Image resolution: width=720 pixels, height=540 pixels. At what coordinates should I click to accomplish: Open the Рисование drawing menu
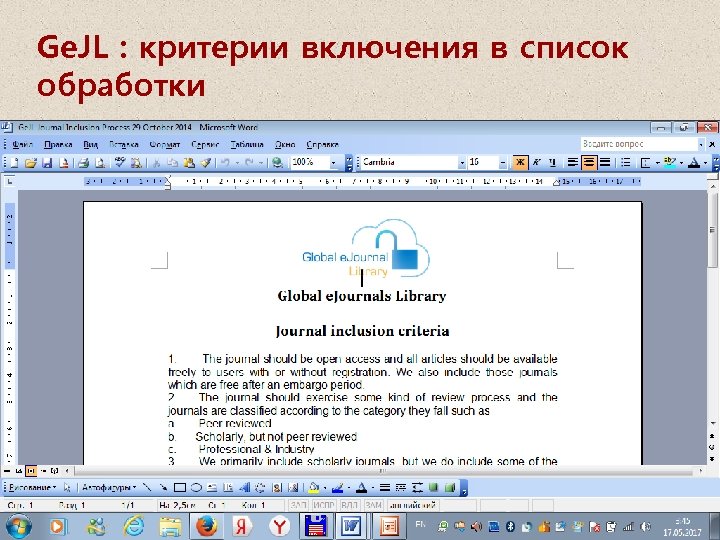32,488
